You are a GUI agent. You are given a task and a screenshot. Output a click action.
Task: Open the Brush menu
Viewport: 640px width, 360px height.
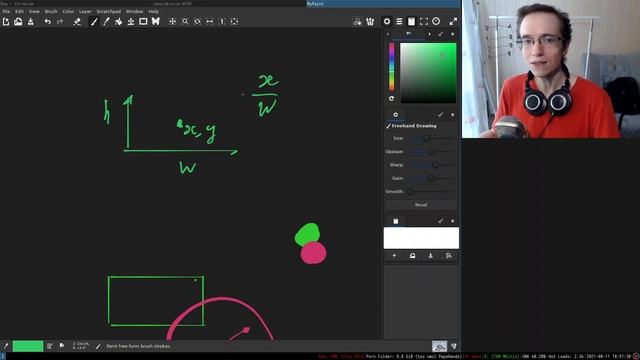pos(51,11)
